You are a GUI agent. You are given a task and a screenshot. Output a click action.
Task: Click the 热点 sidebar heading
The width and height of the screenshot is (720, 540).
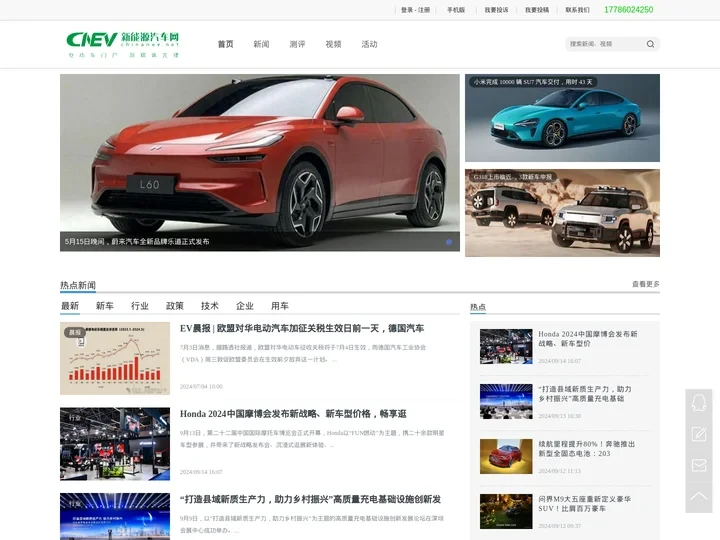pyautogui.click(x=478, y=307)
